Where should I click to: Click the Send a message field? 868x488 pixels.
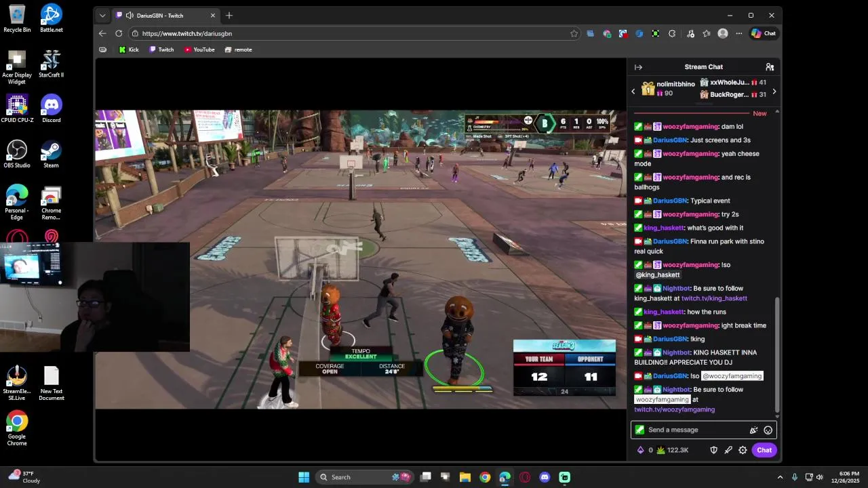tap(703, 430)
